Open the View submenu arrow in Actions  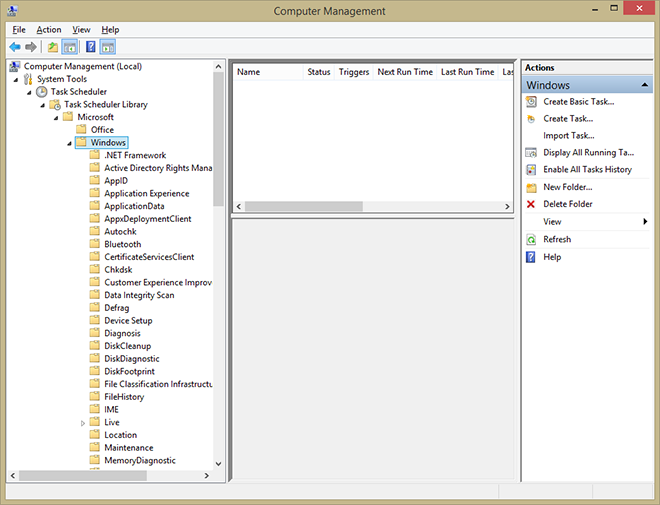coord(645,221)
